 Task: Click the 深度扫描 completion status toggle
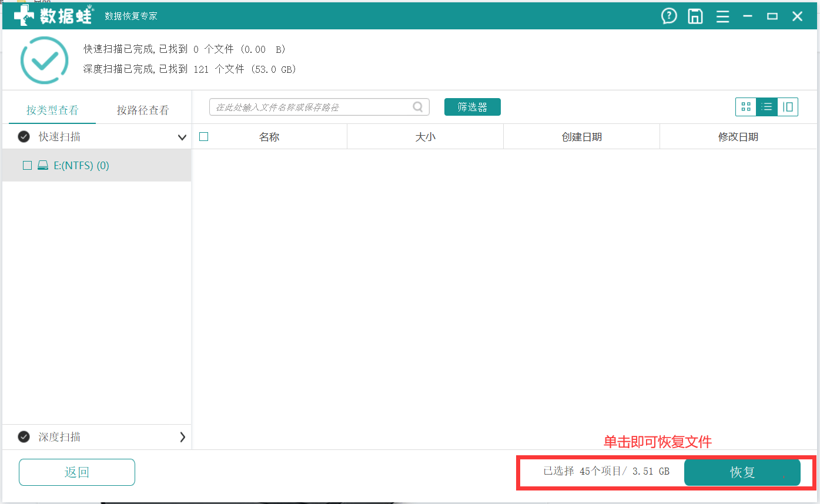tap(24, 437)
